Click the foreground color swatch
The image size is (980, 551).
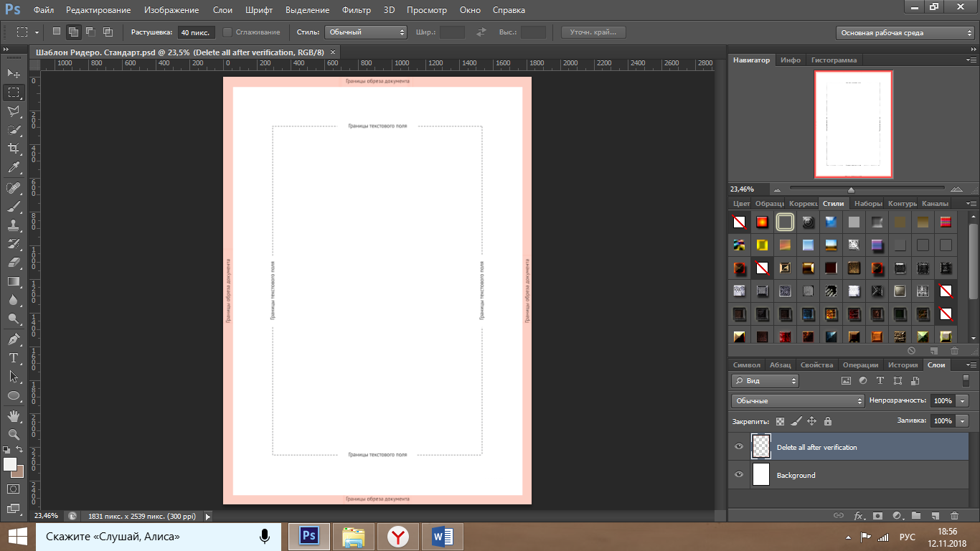coord(10,464)
